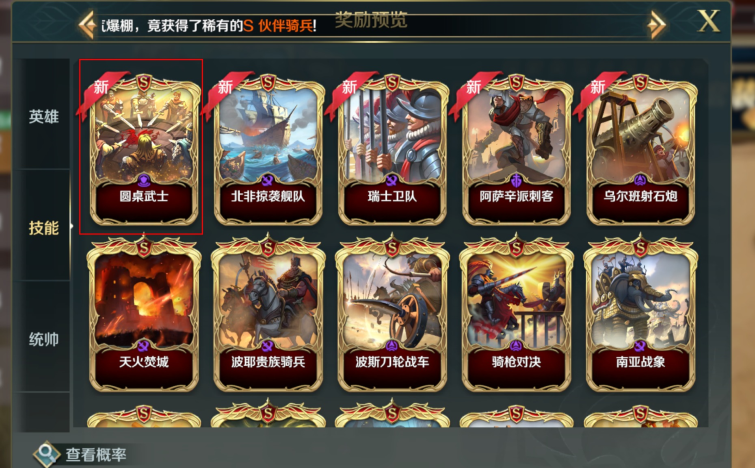Switch to the 统帅 tab

point(43,339)
